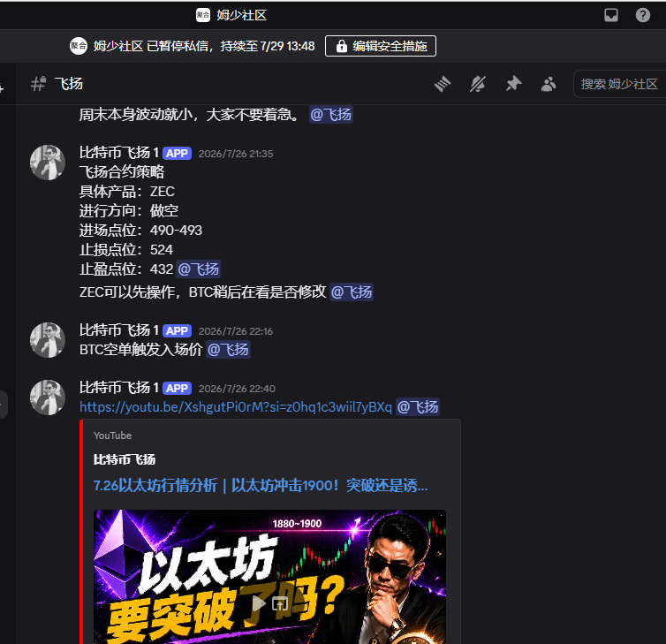Click @飞扬 mention after 止盈点位 432
Image resolution: width=666 pixels, height=644 pixels.
click(199, 269)
